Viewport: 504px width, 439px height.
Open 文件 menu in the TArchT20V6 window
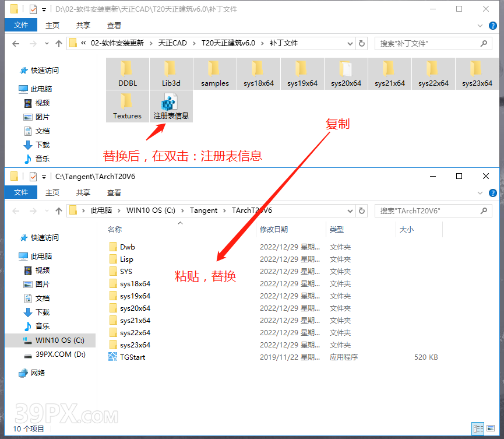click(x=21, y=192)
